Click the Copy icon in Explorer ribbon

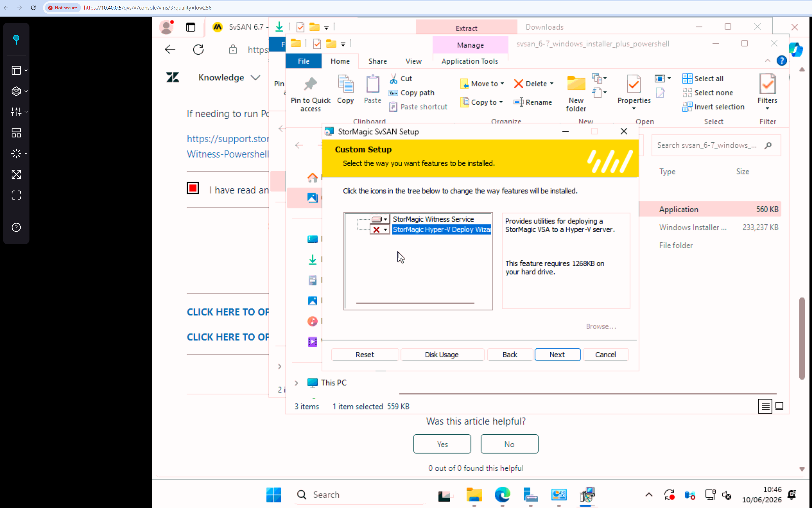pyautogui.click(x=345, y=89)
